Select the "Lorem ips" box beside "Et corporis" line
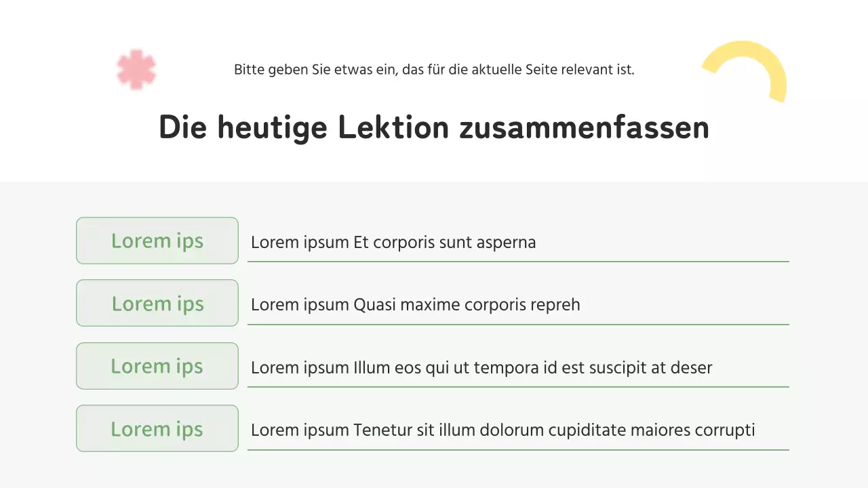This screenshot has height=488, width=868. pyautogui.click(x=157, y=241)
